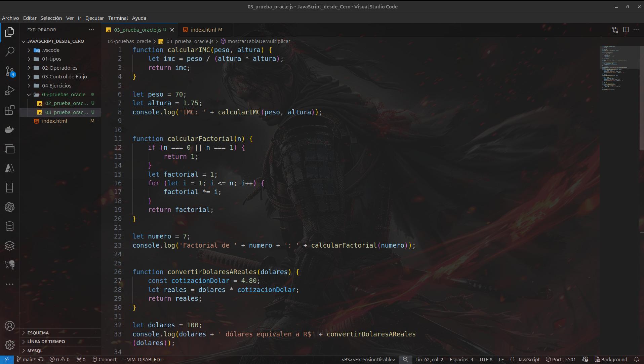The height and width of the screenshot is (364, 644).
Task: Click Port : 5501 live server item
Action: click(x=561, y=359)
